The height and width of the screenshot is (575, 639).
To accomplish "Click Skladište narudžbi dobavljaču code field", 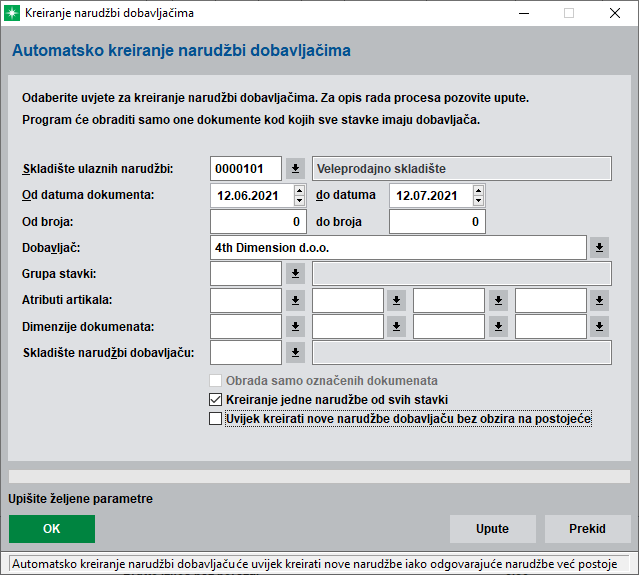I will 246,352.
